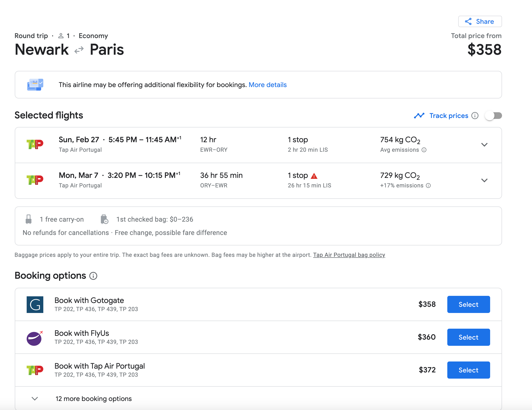532x410 pixels.
Task: Click the Gotogate logo icon
Action: coord(35,304)
